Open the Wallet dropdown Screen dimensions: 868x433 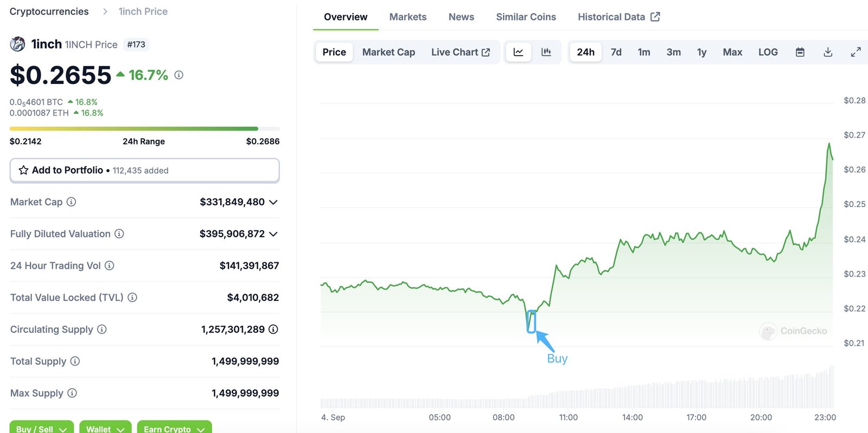[105, 428]
